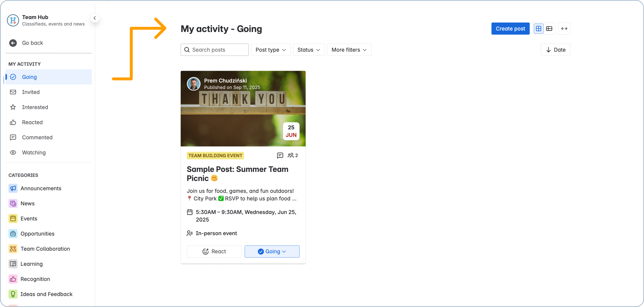Click the Create post button

(510, 29)
